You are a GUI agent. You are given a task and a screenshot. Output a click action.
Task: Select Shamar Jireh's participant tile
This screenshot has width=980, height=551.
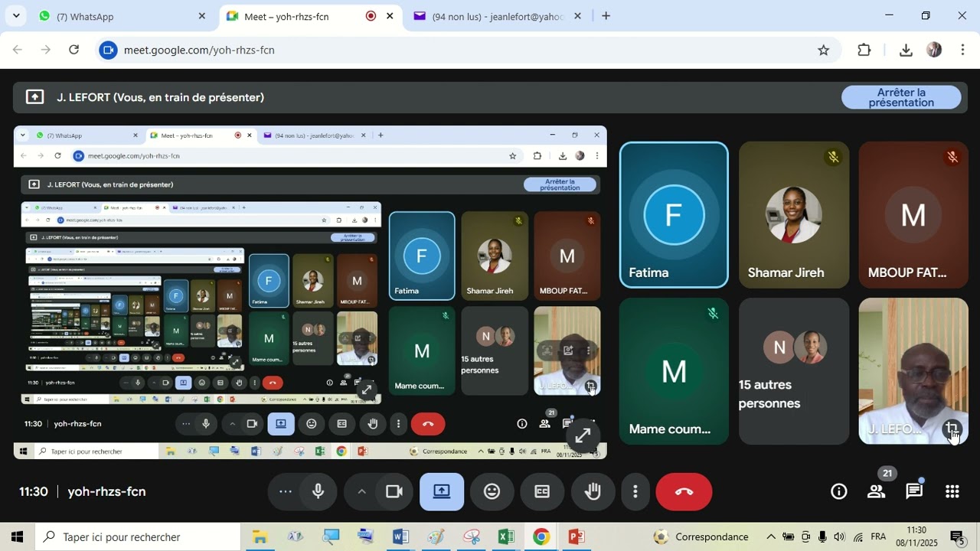(x=794, y=214)
